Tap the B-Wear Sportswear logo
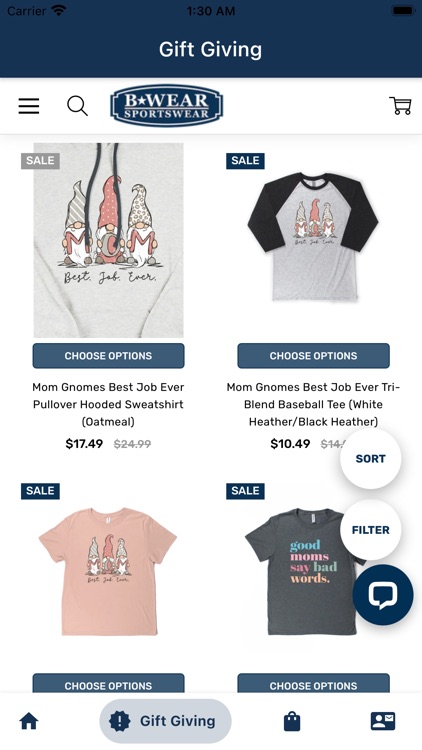422x750 pixels. point(167,106)
